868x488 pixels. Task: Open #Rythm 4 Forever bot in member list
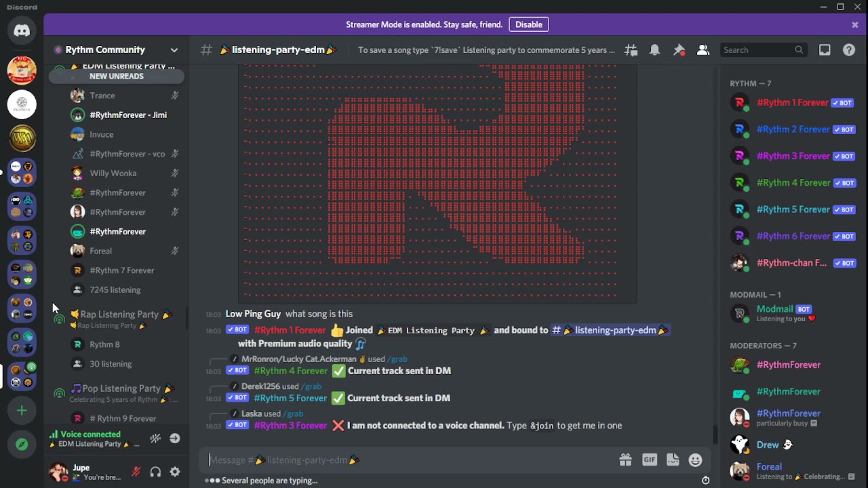click(x=792, y=183)
